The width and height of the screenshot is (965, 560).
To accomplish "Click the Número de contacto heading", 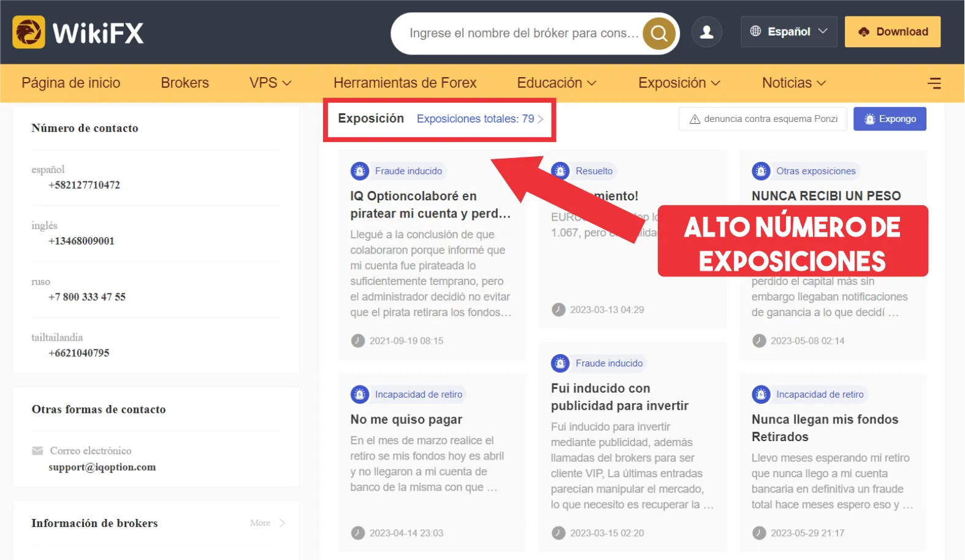I will pos(85,128).
